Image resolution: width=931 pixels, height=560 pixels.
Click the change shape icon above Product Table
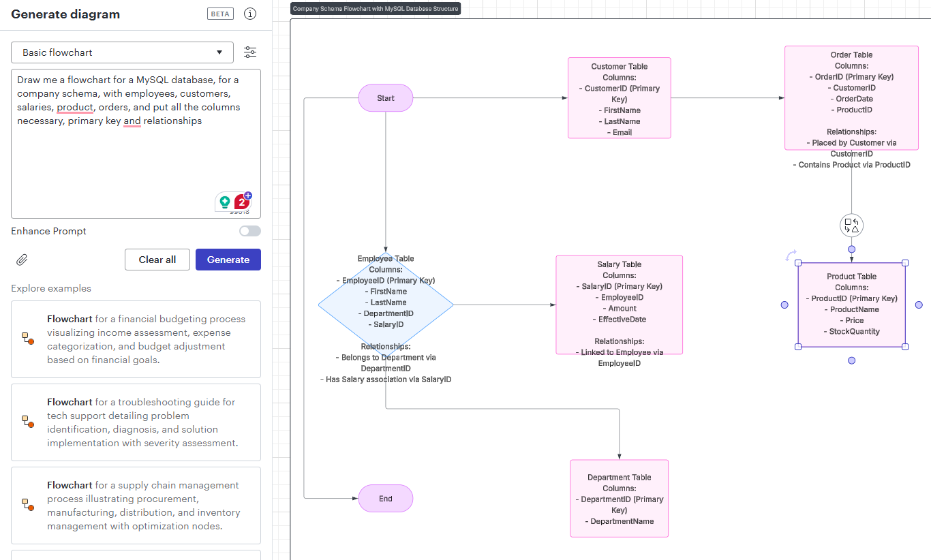coord(851,225)
